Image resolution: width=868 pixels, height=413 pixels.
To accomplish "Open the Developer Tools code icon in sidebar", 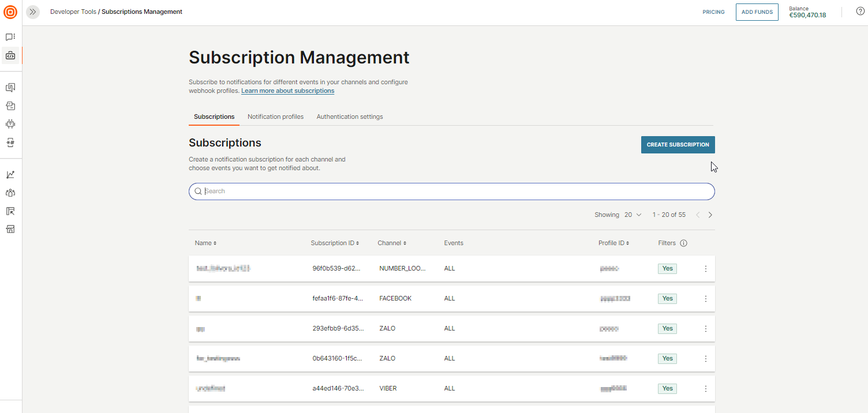I will [10, 55].
